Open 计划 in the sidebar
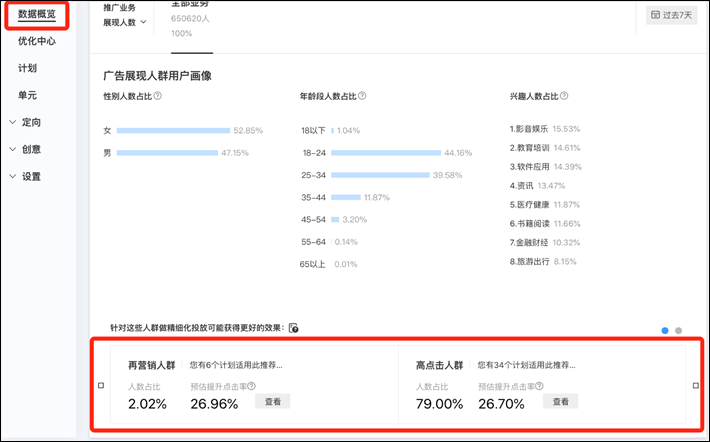This screenshot has height=442, width=710. pyautogui.click(x=28, y=69)
